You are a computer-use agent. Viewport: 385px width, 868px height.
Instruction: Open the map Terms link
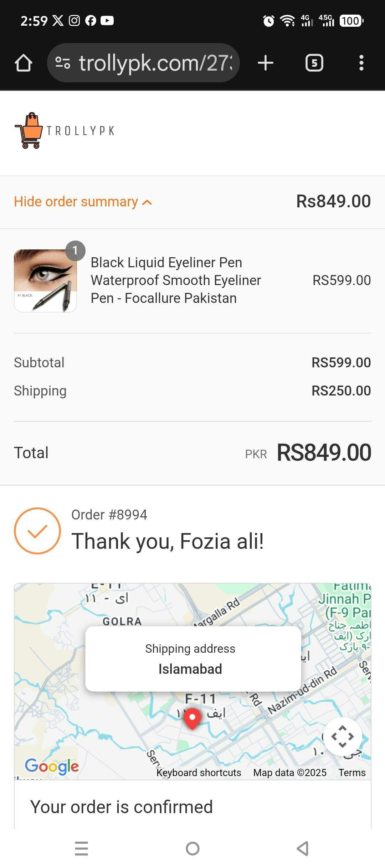[x=352, y=773]
